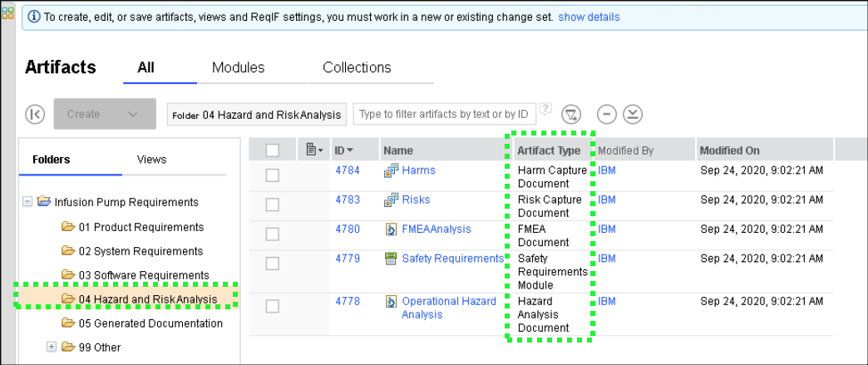
Task: Collapse the Infusion Pump Requirements folder
Action: 27,202
